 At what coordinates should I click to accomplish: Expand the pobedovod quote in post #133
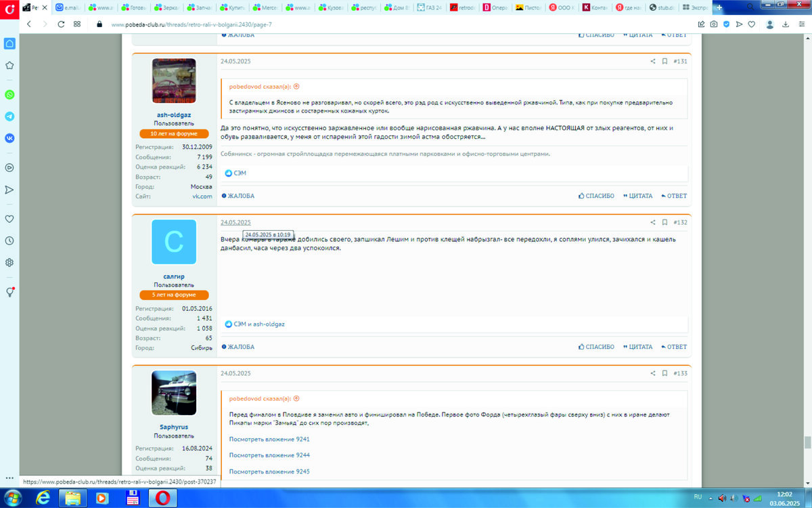pos(296,399)
